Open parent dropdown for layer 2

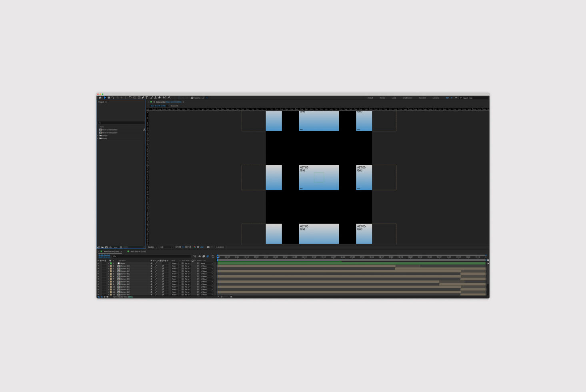click(206, 266)
